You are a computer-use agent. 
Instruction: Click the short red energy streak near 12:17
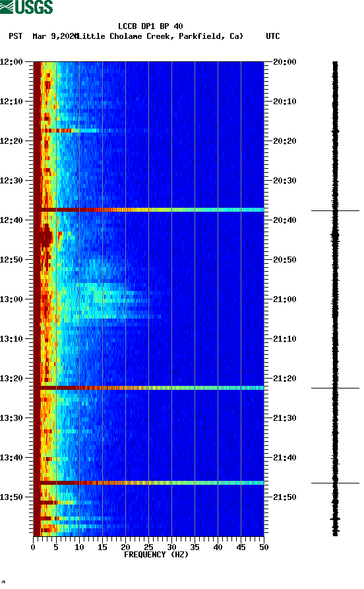56,131
